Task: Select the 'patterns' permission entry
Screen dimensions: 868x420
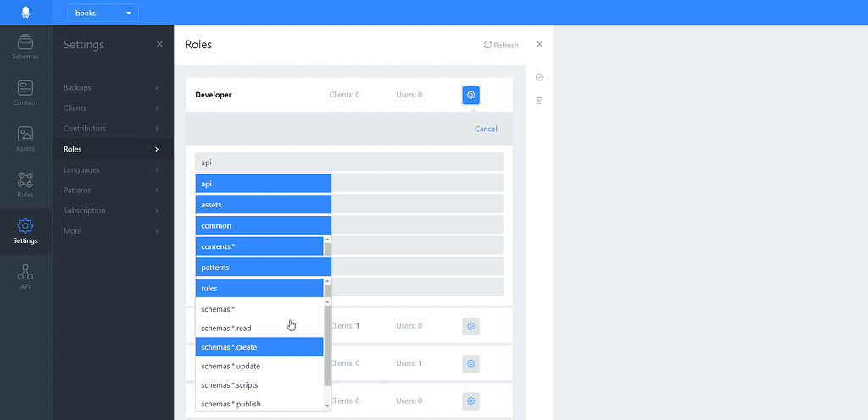Action: [263, 267]
